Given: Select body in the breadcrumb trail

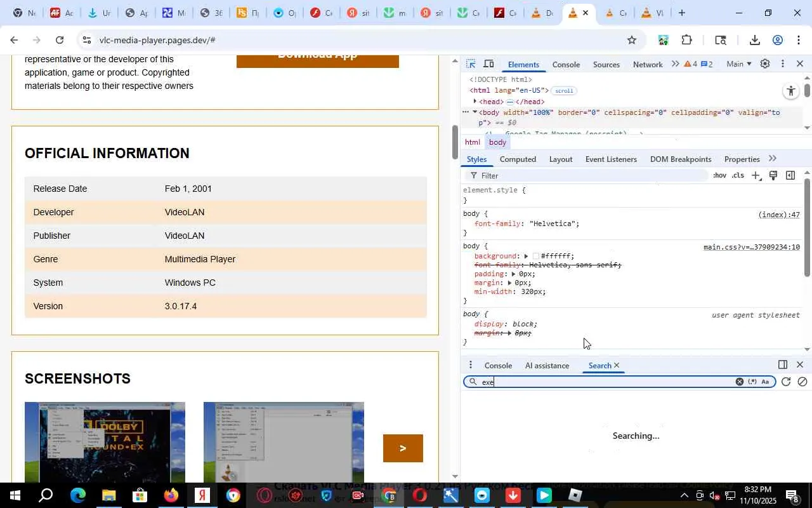Looking at the screenshot, I should click(x=497, y=142).
